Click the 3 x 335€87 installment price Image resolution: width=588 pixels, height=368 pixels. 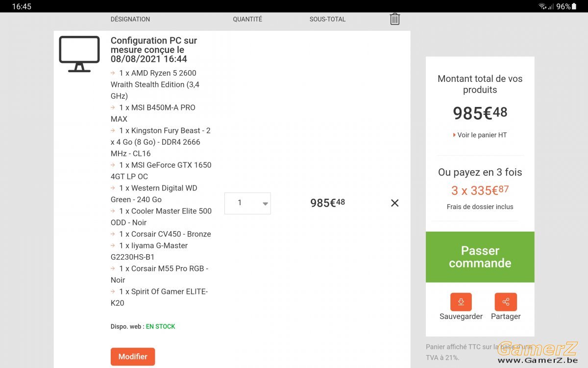[x=480, y=190]
